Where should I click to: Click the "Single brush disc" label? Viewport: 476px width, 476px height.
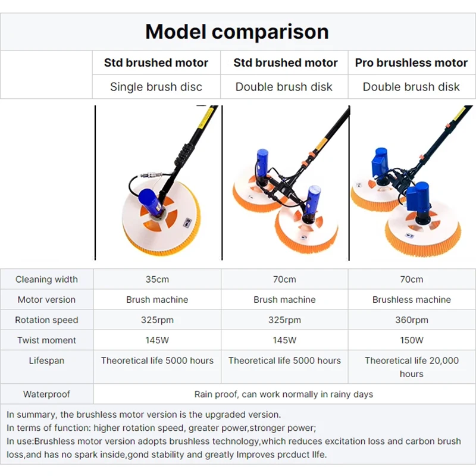pos(156,87)
